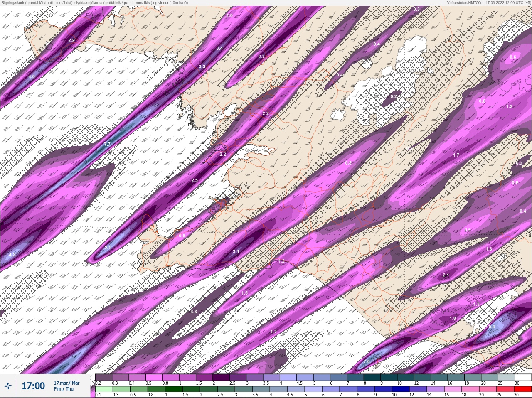
Task: Click the light green 0.1 legend swatch
Action: (103, 389)
